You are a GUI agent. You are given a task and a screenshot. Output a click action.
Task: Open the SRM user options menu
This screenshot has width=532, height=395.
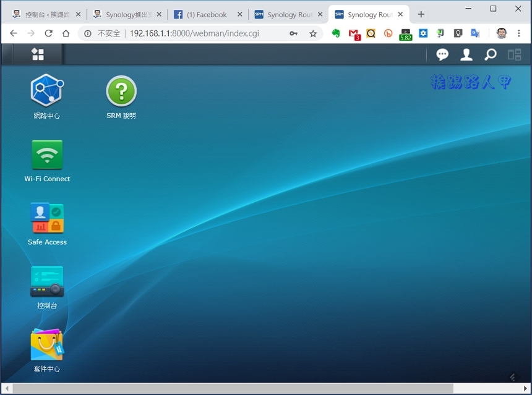466,54
